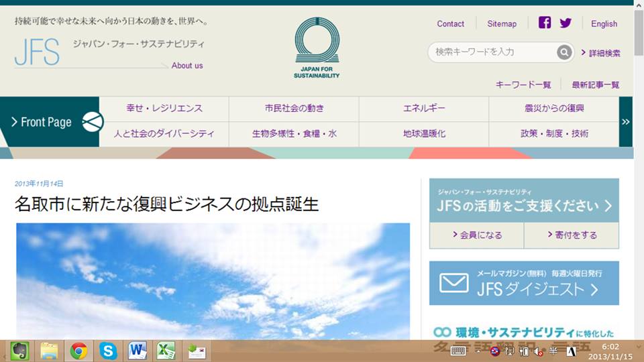Open Skype from the taskbar
Image resolution: width=644 pixels, height=362 pixels.
coord(108,351)
